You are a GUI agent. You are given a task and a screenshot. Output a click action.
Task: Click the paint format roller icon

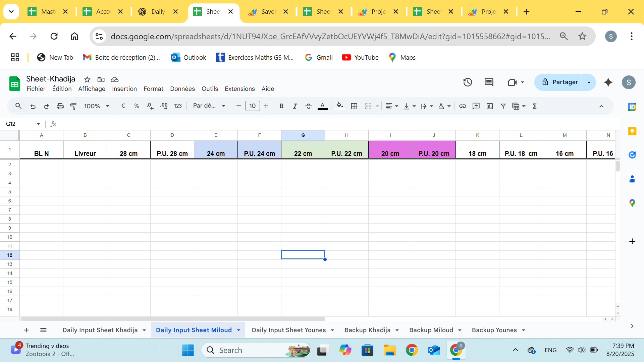pos(73,106)
